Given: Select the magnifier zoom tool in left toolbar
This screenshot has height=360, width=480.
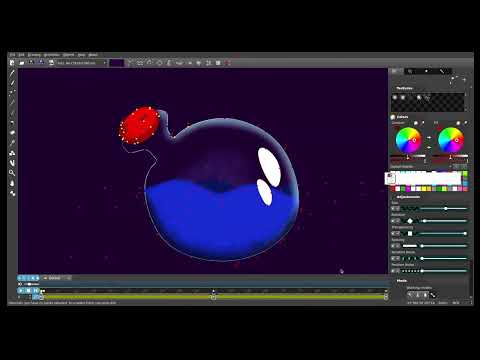Looking at the screenshot, I should pyautogui.click(x=12, y=173).
